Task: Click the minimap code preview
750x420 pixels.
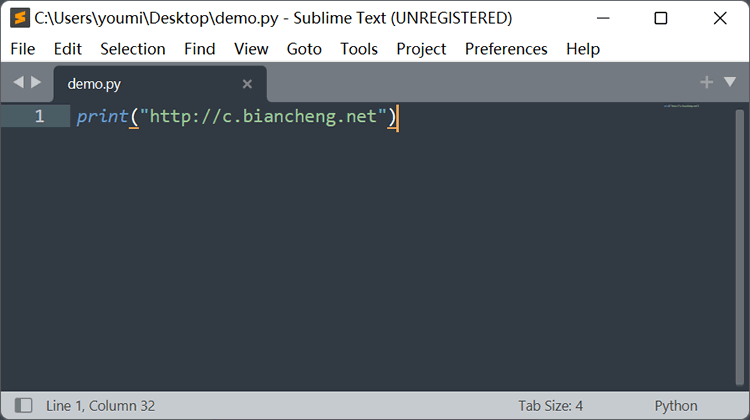Action: point(681,106)
